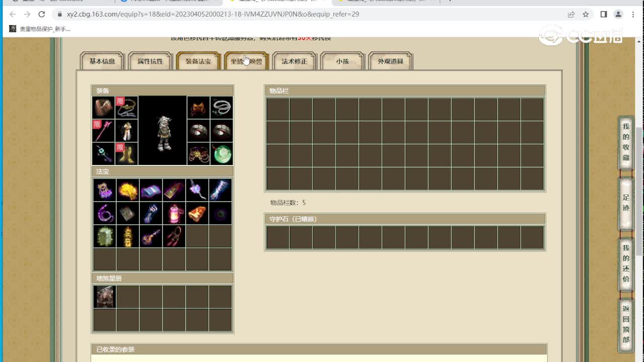This screenshot has width=644, height=362.
Task: Select the green jade seal treasure icon
Action: pos(105,236)
